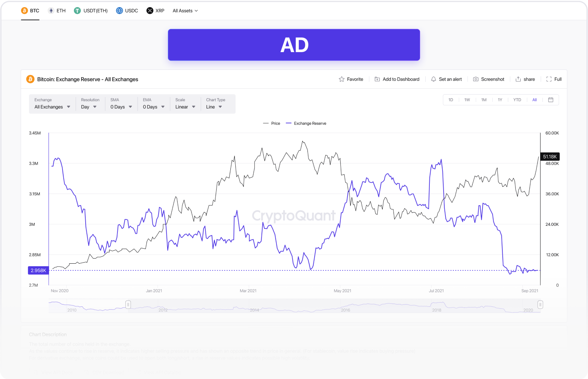Click the 2.958K reserve value label
The height and width of the screenshot is (379, 588).
39,270
